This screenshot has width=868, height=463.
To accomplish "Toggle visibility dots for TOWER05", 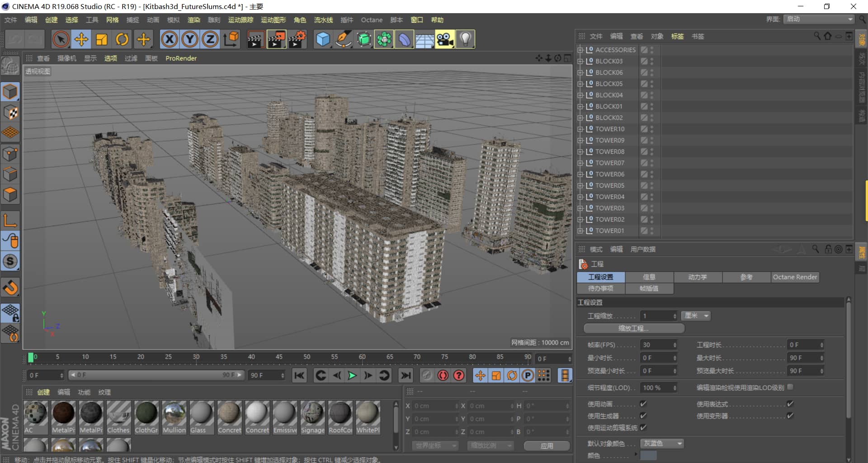I will (x=652, y=185).
